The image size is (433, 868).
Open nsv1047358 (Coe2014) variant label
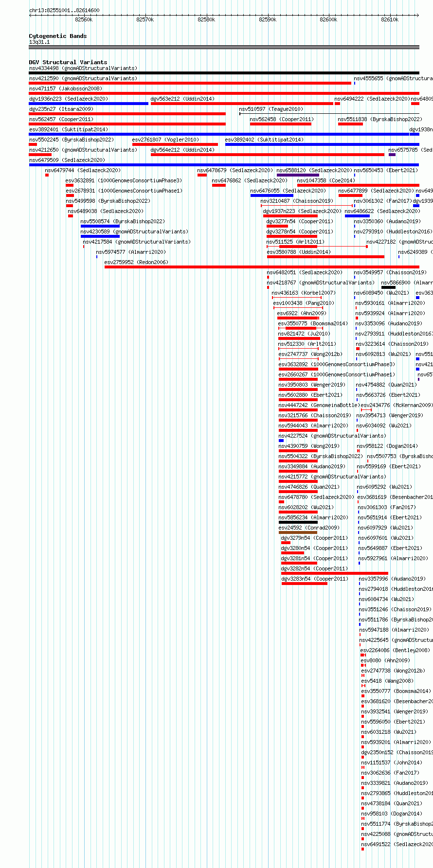(x=326, y=180)
